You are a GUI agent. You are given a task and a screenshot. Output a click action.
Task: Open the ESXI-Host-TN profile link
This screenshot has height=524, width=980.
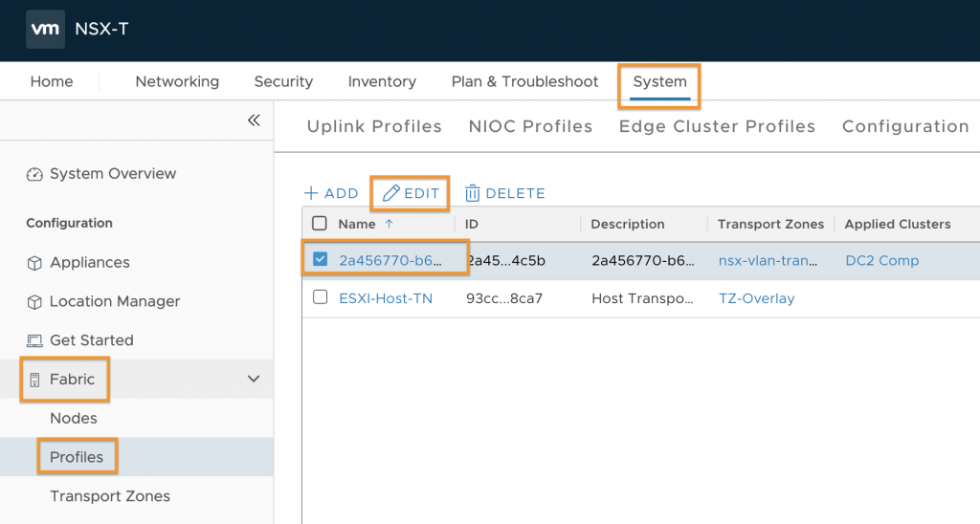point(386,298)
